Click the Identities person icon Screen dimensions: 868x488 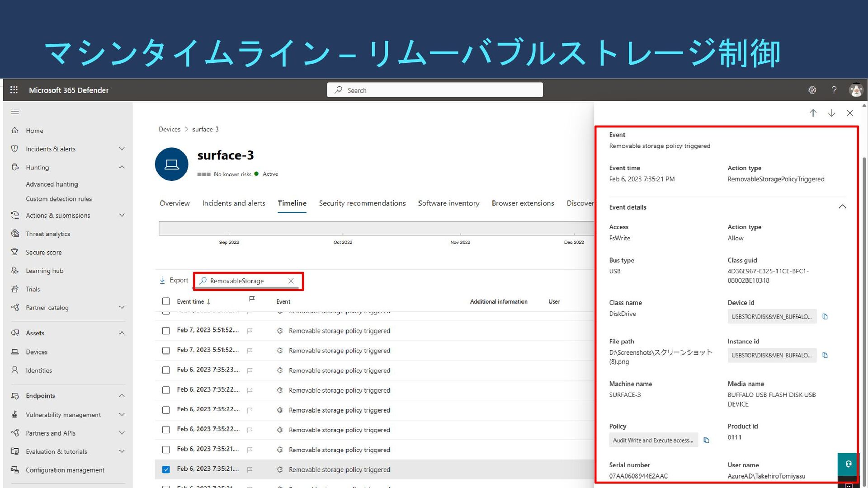(x=15, y=370)
